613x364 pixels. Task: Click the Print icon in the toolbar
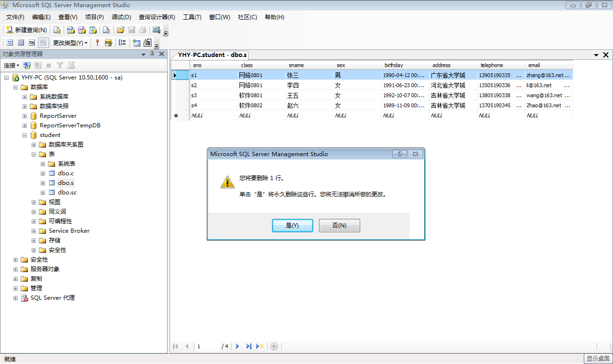[x=142, y=30]
